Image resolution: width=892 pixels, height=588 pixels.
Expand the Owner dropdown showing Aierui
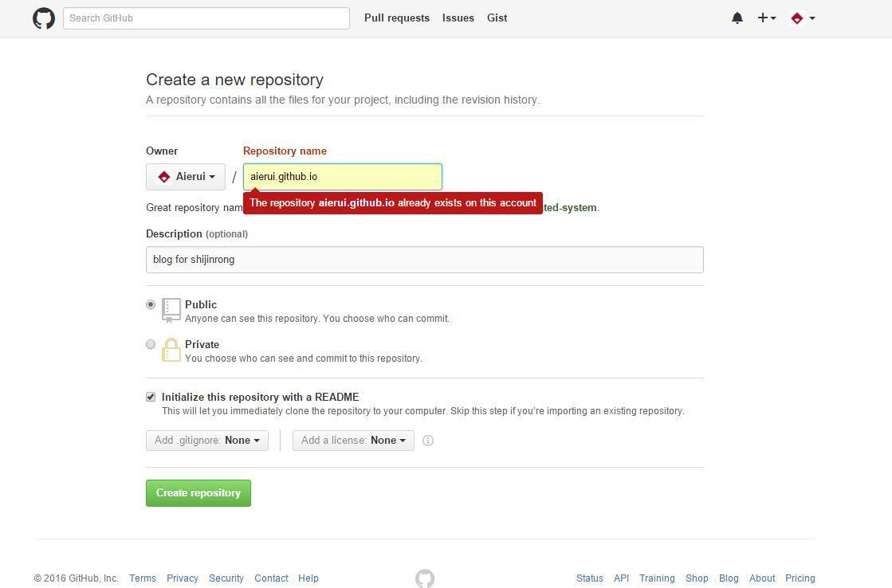coord(186,177)
